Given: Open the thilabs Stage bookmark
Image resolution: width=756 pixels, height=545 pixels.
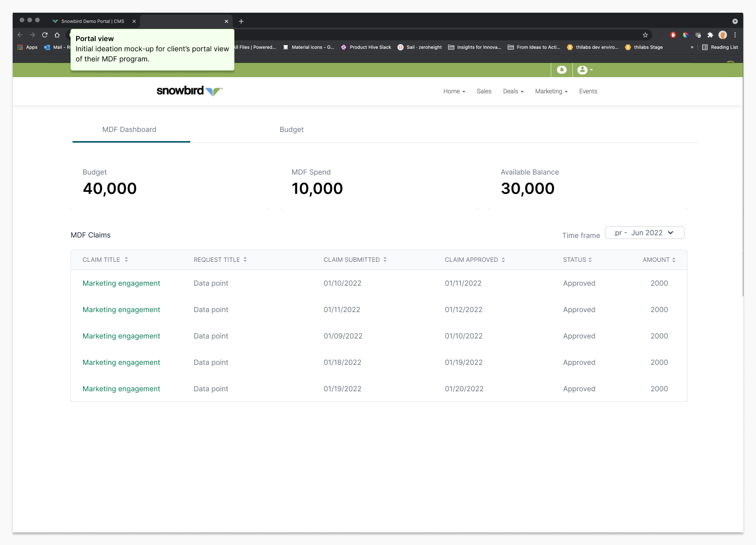Looking at the screenshot, I should pyautogui.click(x=644, y=47).
